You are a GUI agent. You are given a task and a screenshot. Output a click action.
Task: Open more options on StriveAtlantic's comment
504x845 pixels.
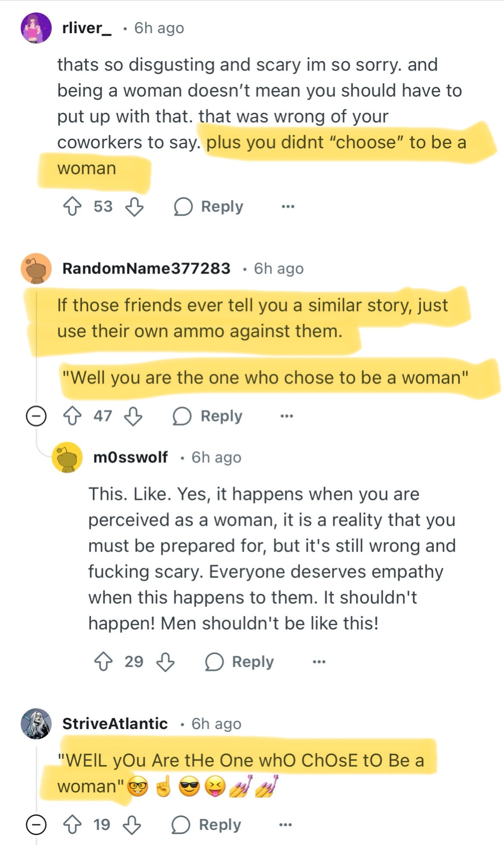[286, 825]
